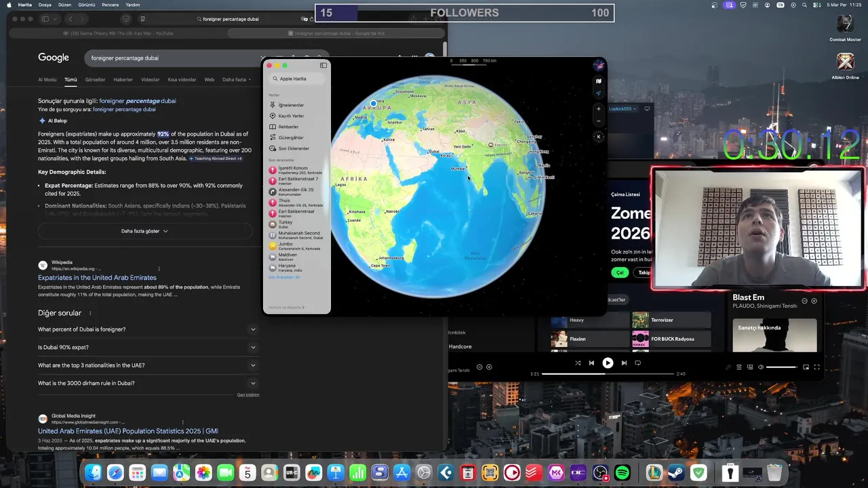The image size is (868, 488).
Task: Switch to Videolar tab in Google
Action: pyautogui.click(x=150, y=79)
